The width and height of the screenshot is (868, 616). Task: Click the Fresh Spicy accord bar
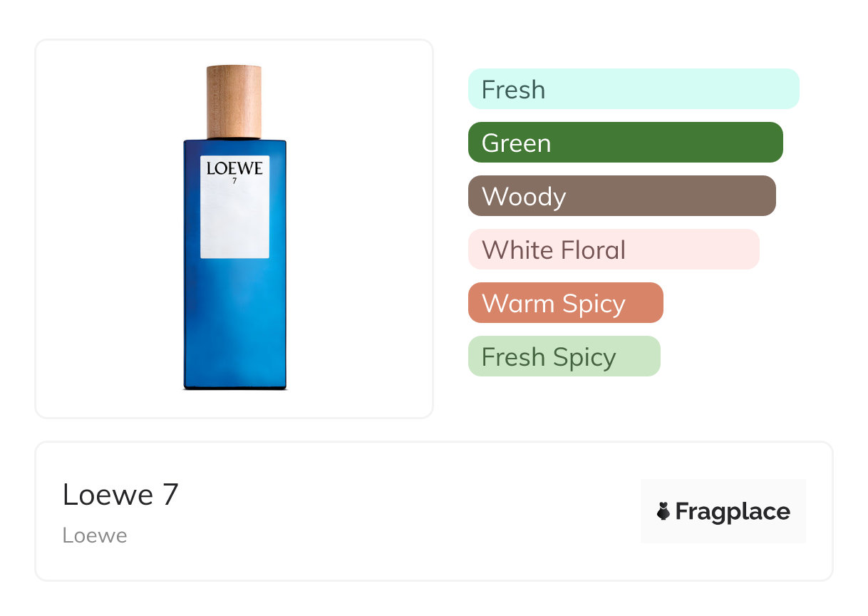[564, 356]
